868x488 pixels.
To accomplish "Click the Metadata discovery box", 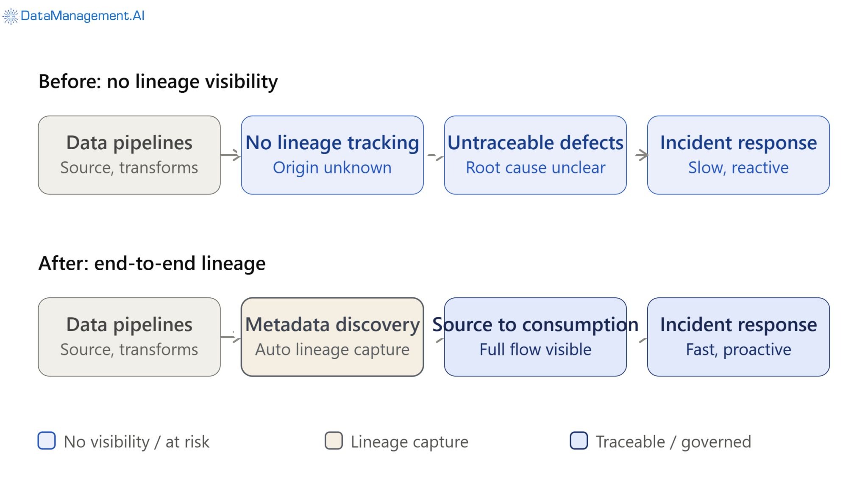I will (332, 337).
